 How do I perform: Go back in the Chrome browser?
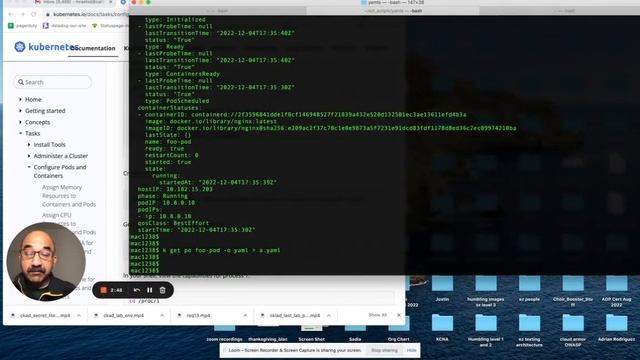pyautogui.click(x=11, y=14)
